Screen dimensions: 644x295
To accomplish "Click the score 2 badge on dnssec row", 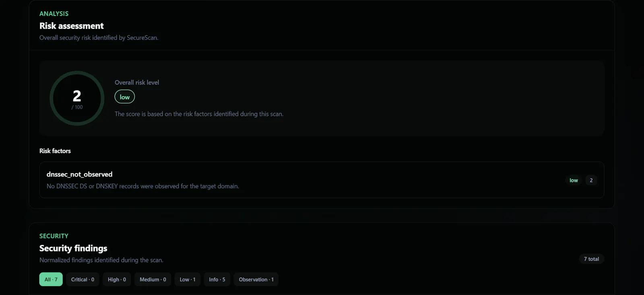I will pyautogui.click(x=591, y=180).
